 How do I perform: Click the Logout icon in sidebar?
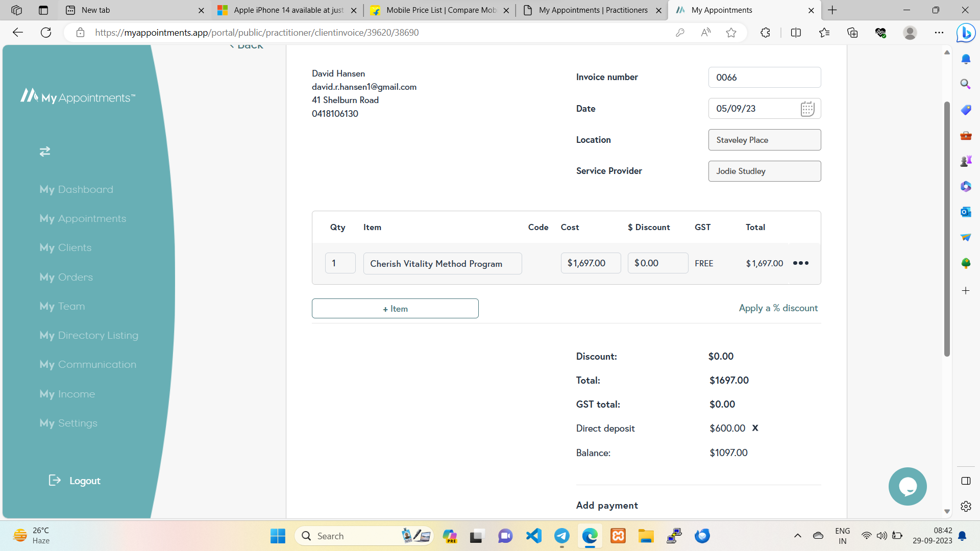click(x=55, y=480)
